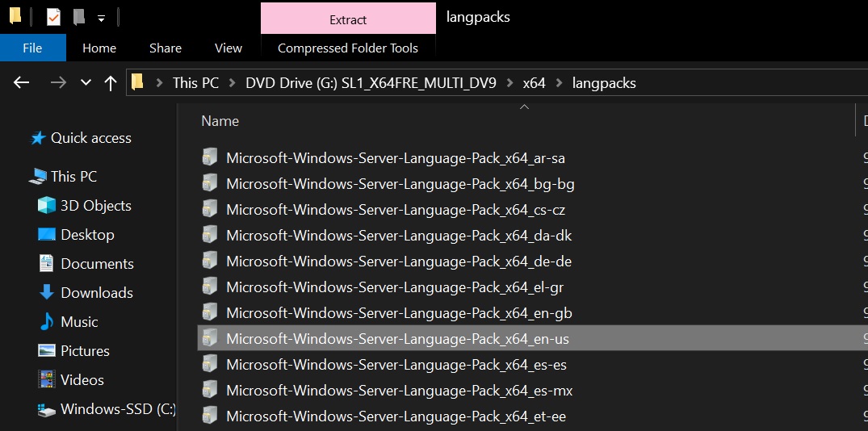Select the cs-cz language pack file
868x431 pixels.
(396, 210)
